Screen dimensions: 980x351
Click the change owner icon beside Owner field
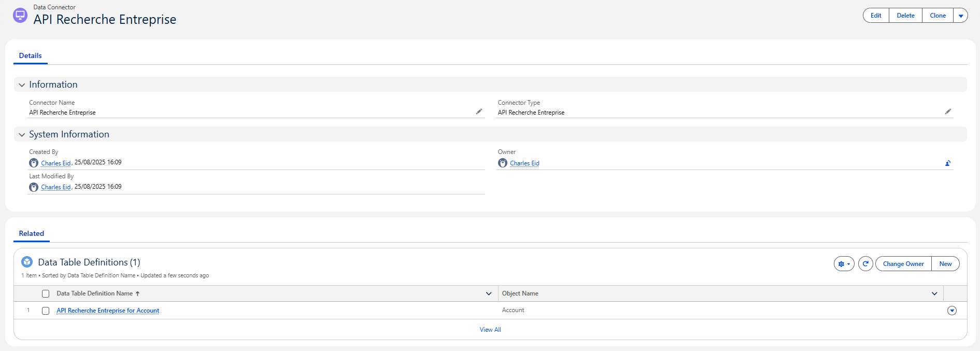(948, 163)
